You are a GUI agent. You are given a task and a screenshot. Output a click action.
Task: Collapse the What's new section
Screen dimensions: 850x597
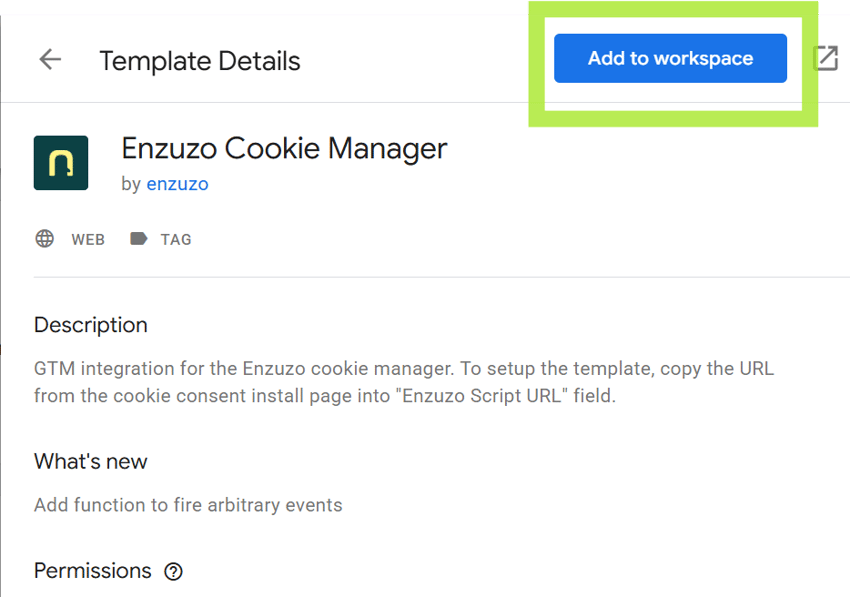click(x=91, y=461)
